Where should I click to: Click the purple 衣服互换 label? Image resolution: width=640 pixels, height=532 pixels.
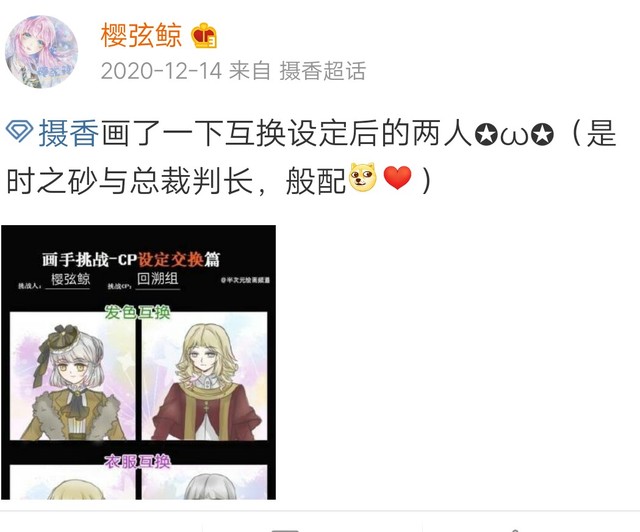point(138,461)
